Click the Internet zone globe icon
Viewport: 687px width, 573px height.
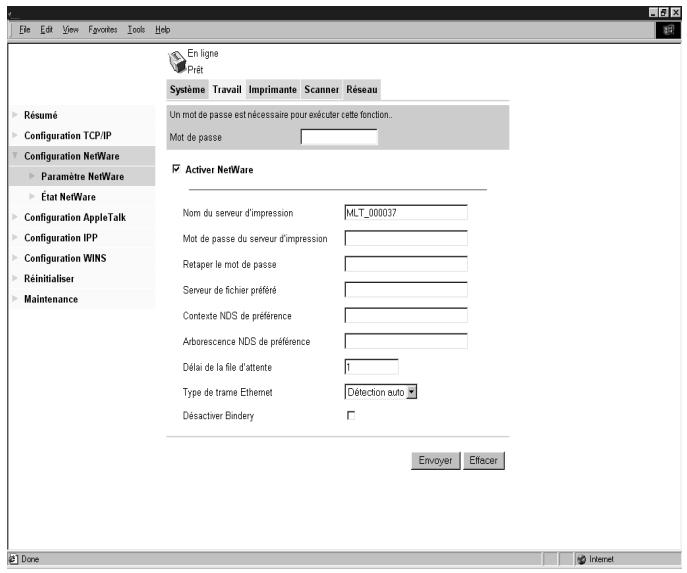pyautogui.click(x=582, y=559)
